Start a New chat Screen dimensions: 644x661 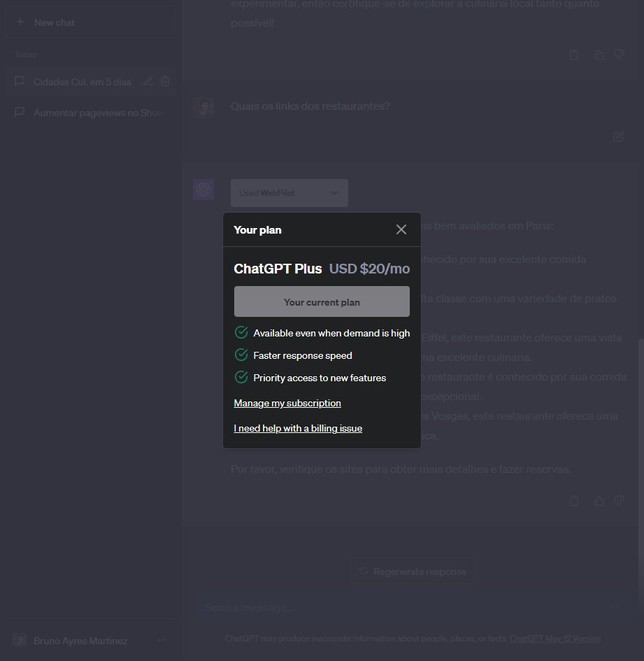coord(91,22)
